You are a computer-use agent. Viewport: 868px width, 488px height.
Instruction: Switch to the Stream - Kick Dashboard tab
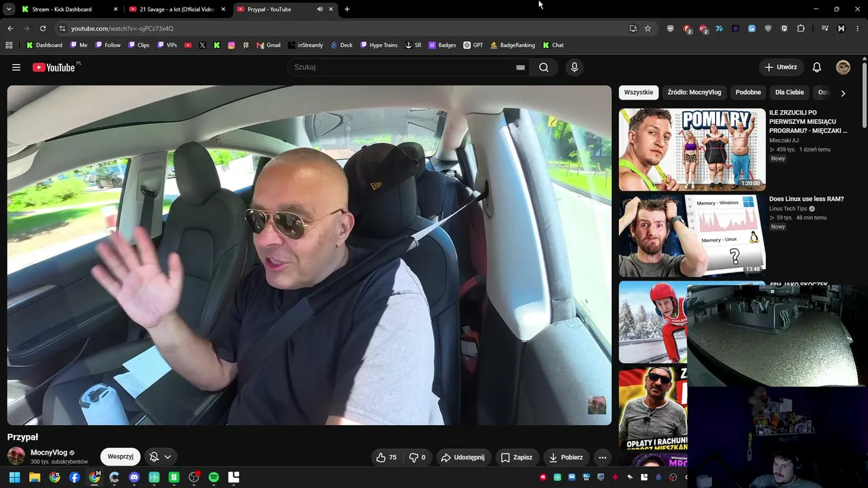click(70, 9)
